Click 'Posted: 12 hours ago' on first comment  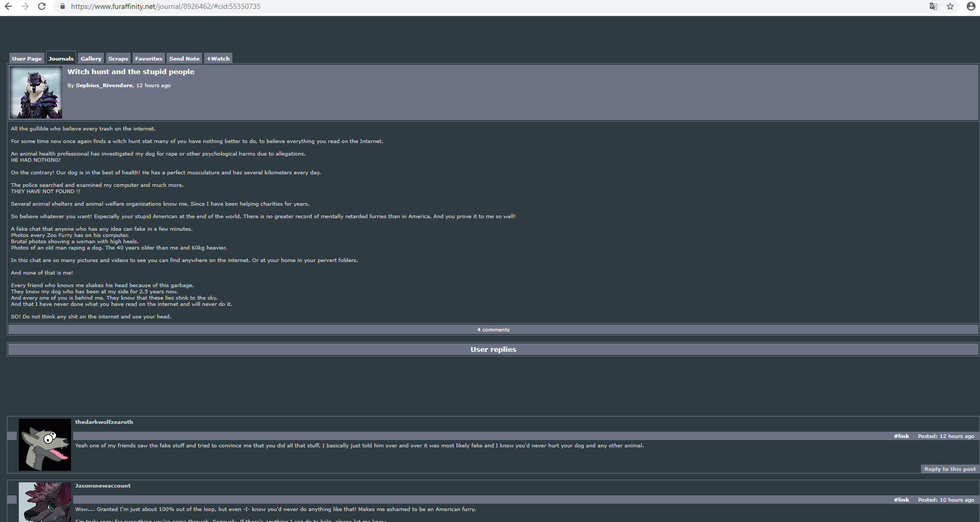(946, 436)
